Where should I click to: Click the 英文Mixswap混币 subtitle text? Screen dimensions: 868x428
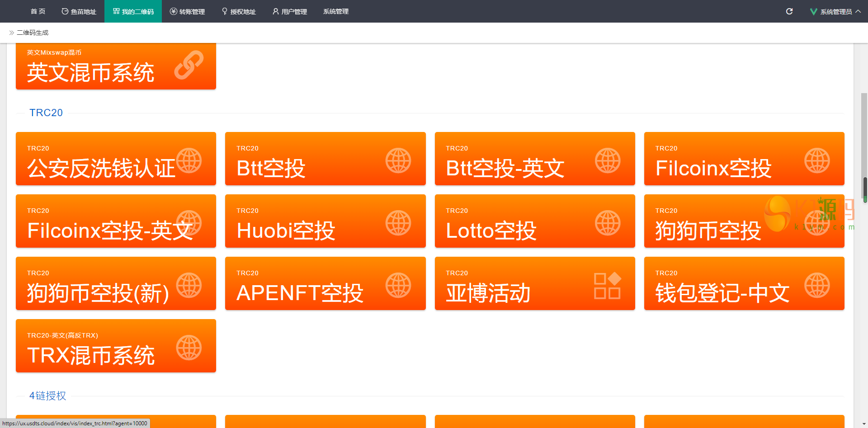54,52
